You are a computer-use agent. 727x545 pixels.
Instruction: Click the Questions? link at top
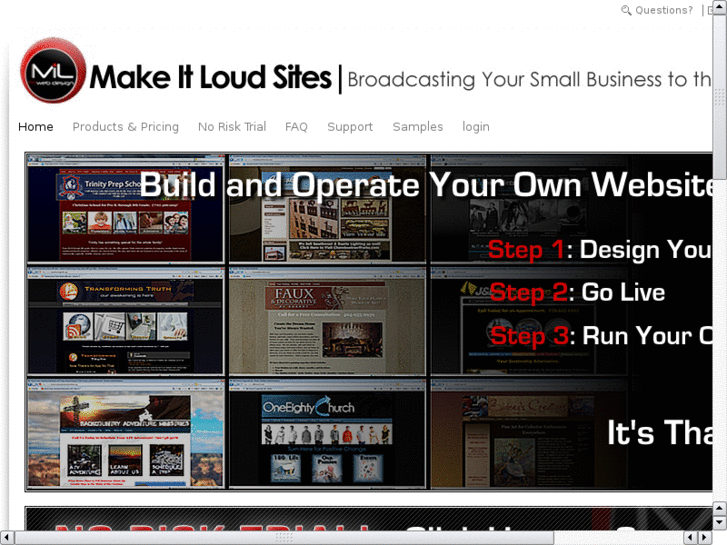tap(664, 11)
